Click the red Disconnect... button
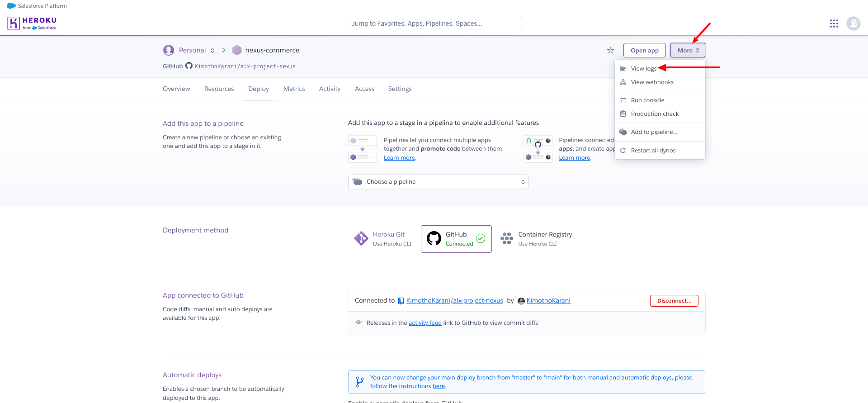Image resolution: width=868 pixels, height=403 pixels. pos(674,301)
